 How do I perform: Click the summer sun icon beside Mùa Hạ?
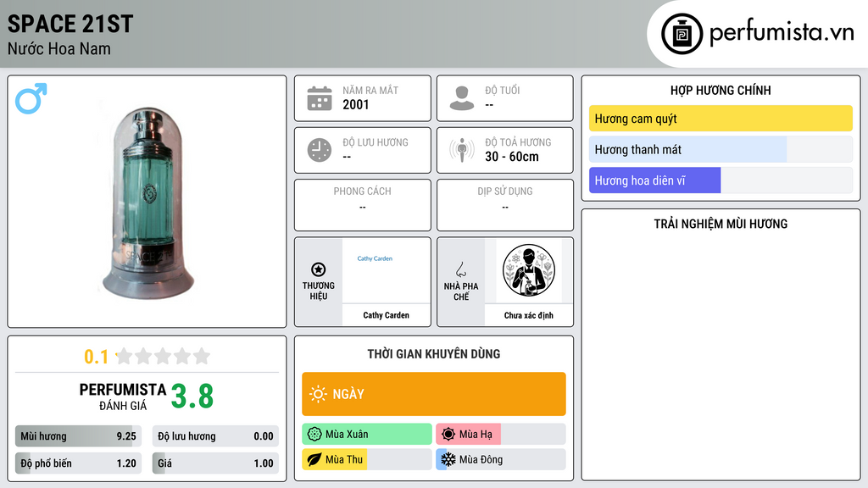pyautogui.click(x=448, y=434)
